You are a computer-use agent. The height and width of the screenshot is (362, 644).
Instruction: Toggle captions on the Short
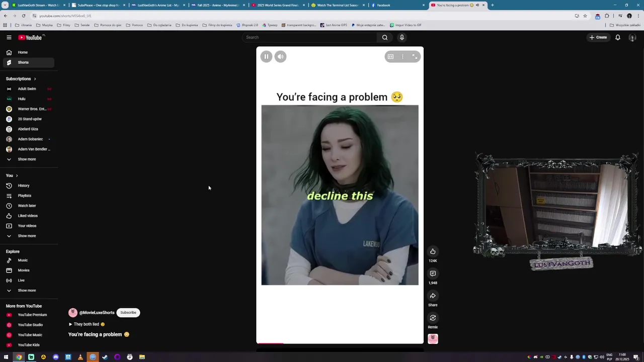pos(390,57)
